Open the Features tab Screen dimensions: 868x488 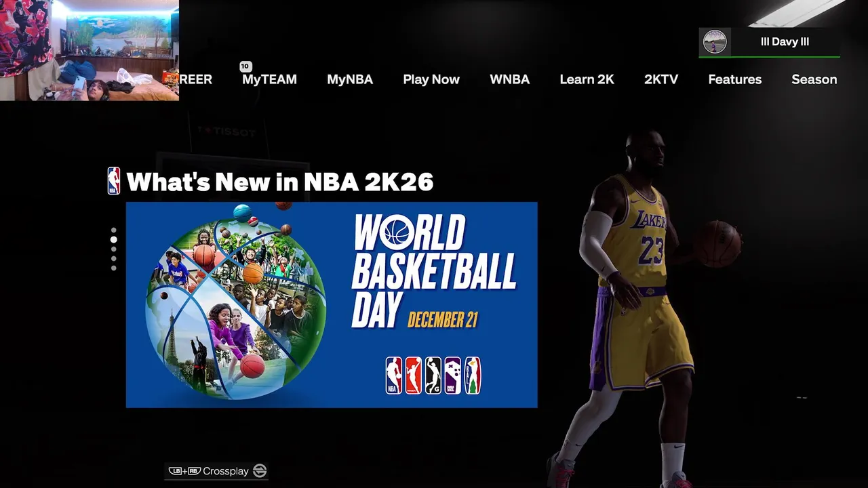[734, 79]
